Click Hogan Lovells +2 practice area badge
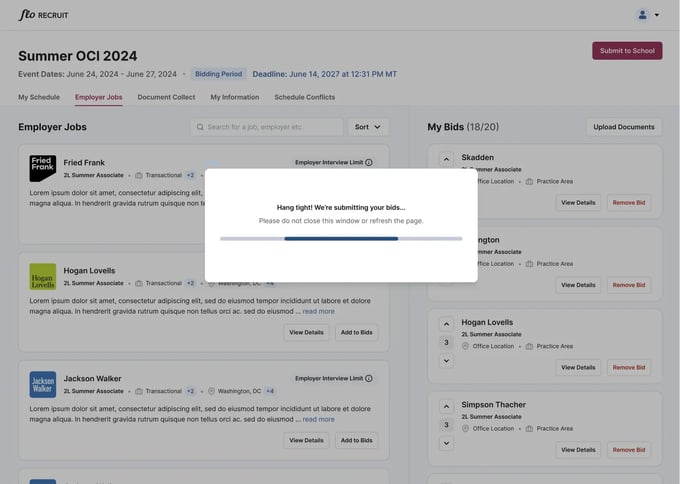This screenshot has width=680, height=484. point(190,283)
